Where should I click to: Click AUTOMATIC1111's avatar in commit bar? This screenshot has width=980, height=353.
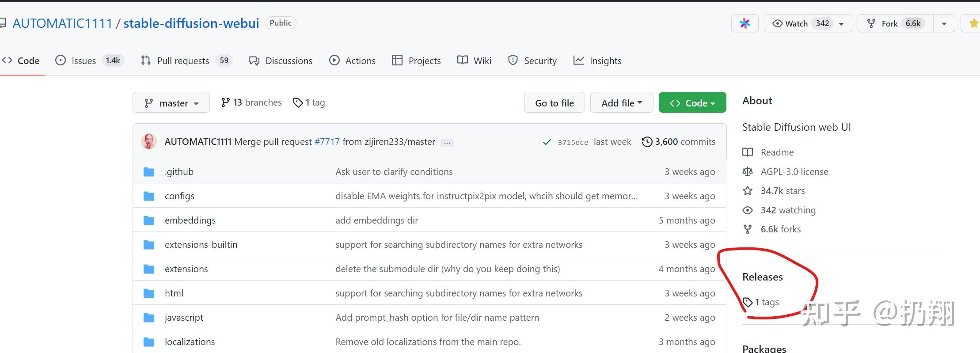pyautogui.click(x=149, y=141)
